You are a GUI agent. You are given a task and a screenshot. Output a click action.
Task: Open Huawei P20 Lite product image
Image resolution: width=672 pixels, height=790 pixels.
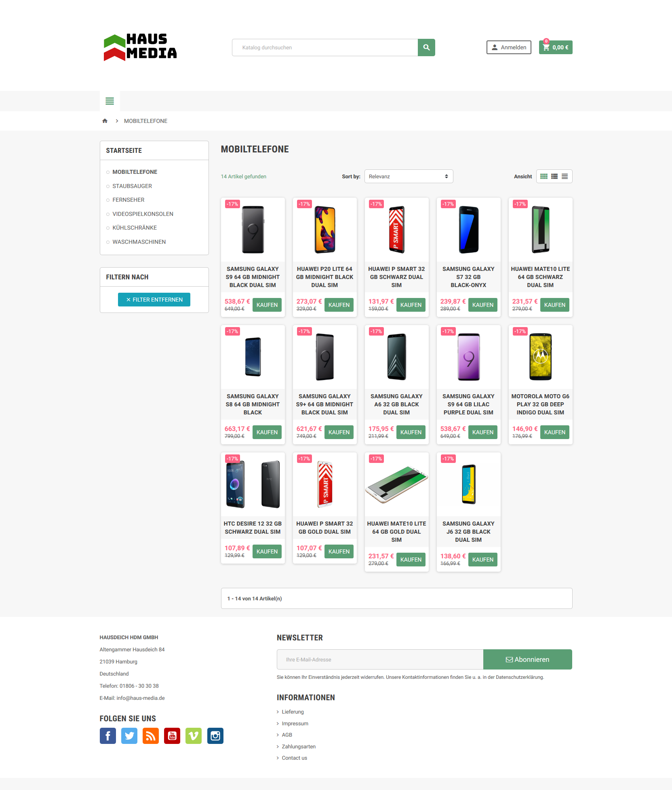pos(325,230)
